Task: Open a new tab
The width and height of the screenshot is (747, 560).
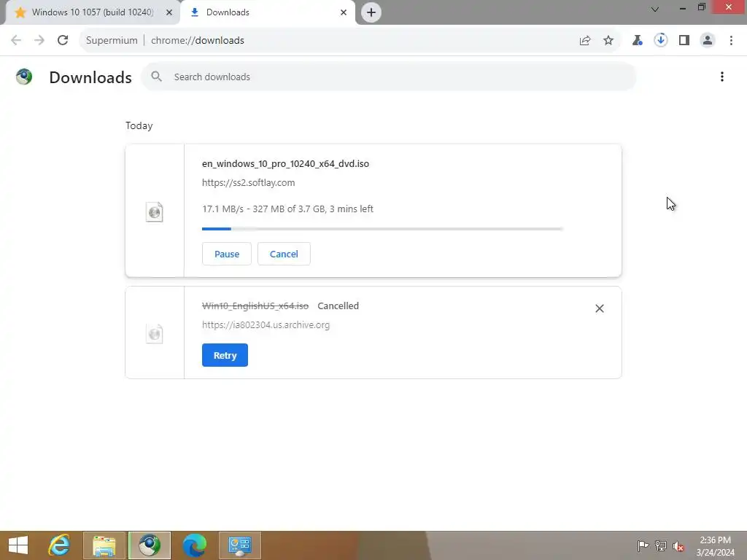Action: tap(371, 12)
